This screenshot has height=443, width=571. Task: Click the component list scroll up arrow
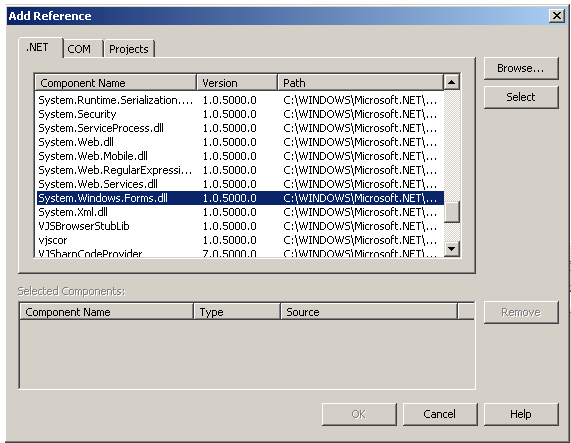tap(452, 82)
